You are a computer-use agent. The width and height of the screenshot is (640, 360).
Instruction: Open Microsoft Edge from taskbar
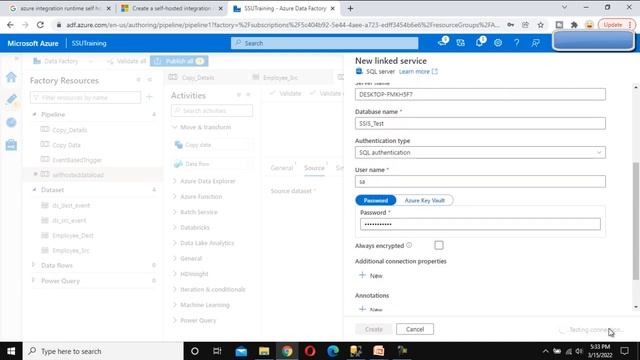(333, 351)
